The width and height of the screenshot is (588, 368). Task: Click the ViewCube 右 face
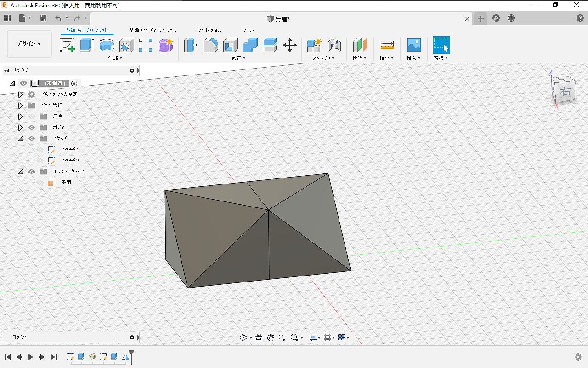click(x=565, y=92)
